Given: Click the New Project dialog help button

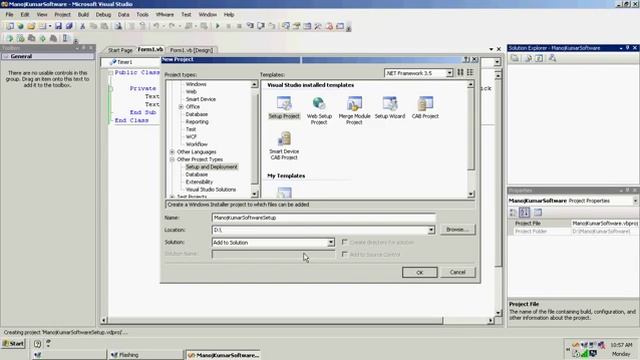Looking at the screenshot, I should pyautogui.click(x=466, y=60).
